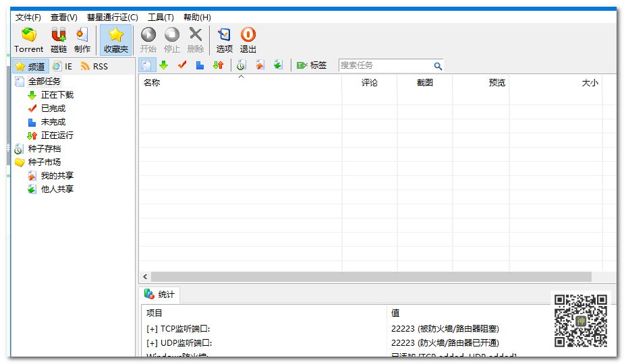Expand the [+] UDP监听端口 row
The height and width of the screenshot is (364, 624).
click(179, 343)
